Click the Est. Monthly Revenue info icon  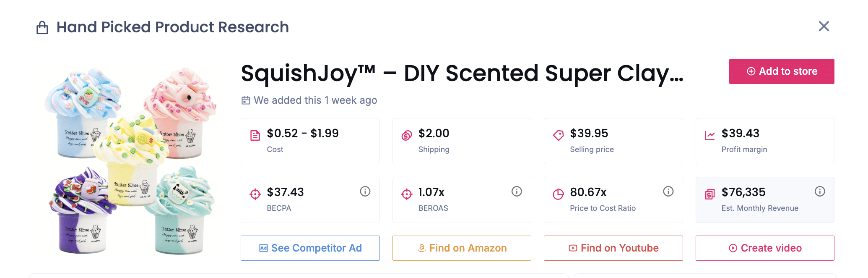tap(820, 191)
